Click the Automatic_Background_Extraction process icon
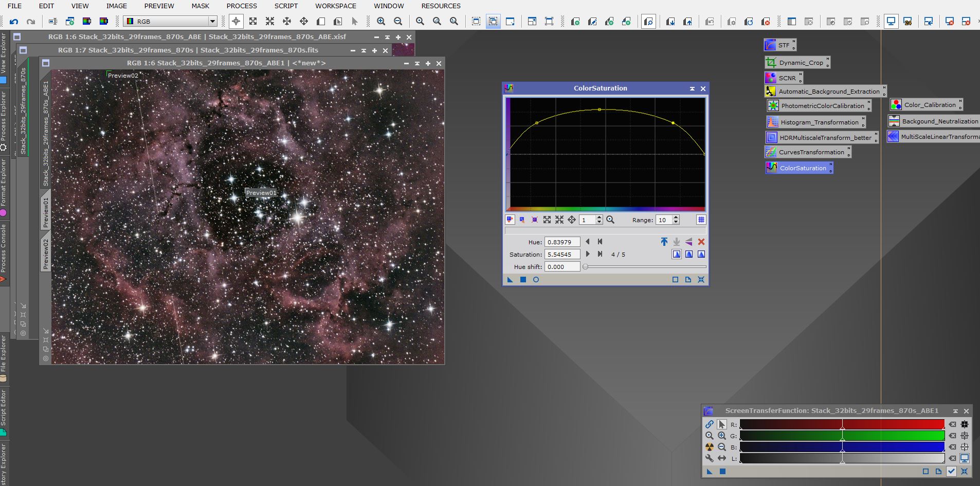 [825, 91]
